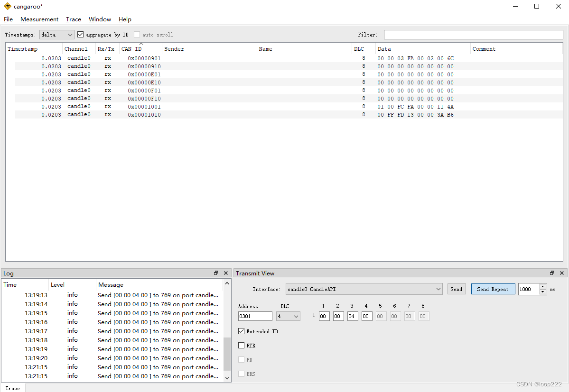Select trace row with CAN ID 0x00000910

pos(289,66)
